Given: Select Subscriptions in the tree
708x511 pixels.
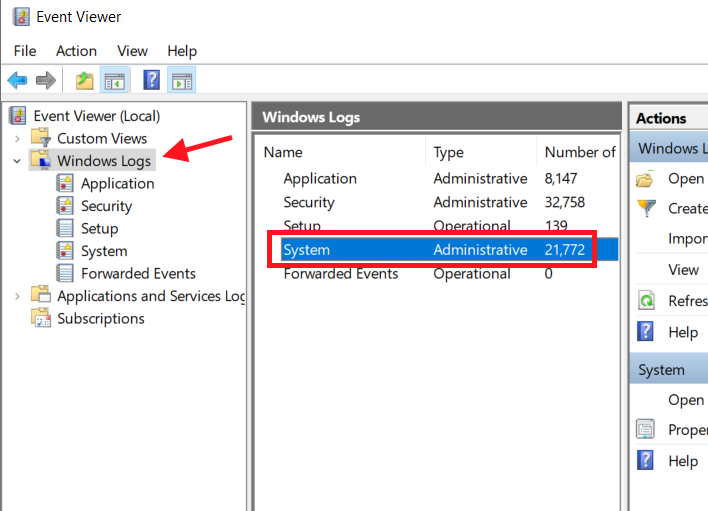Looking at the screenshot, I should coord(101,319).
